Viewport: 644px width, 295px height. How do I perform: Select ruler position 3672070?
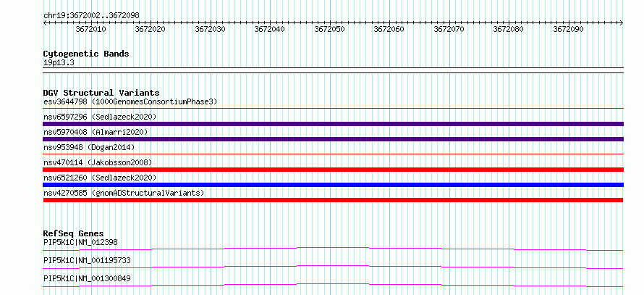(x=449, y=30)
